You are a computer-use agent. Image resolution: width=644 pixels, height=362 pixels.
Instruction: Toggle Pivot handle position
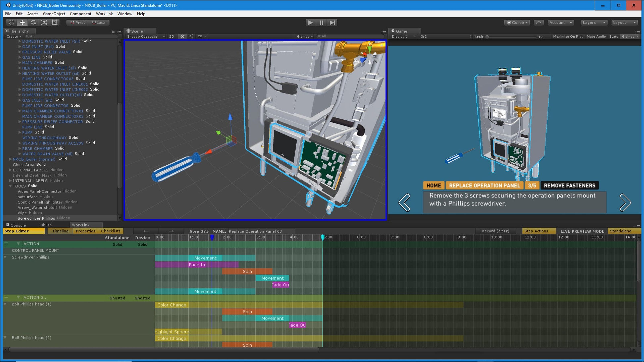pos(78,22)
